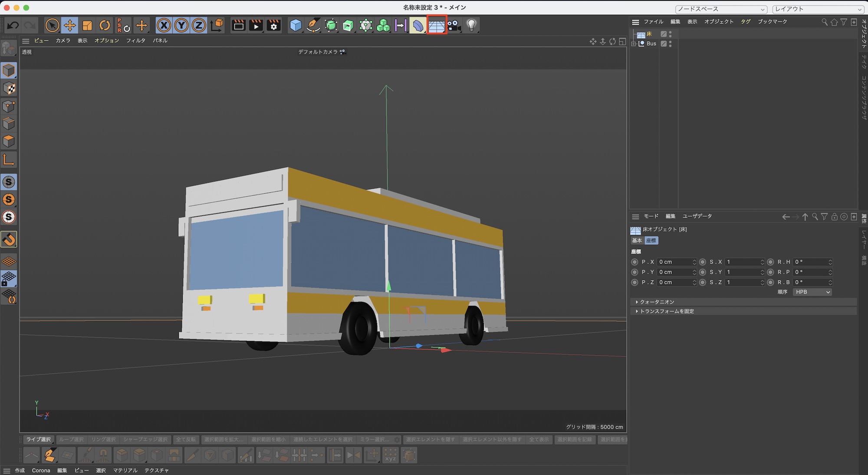Click the Floor object toolbar icon
Image resolution: width=868 pixels, height=475 pixels.
pyautogui.click(x=436, y=26)
